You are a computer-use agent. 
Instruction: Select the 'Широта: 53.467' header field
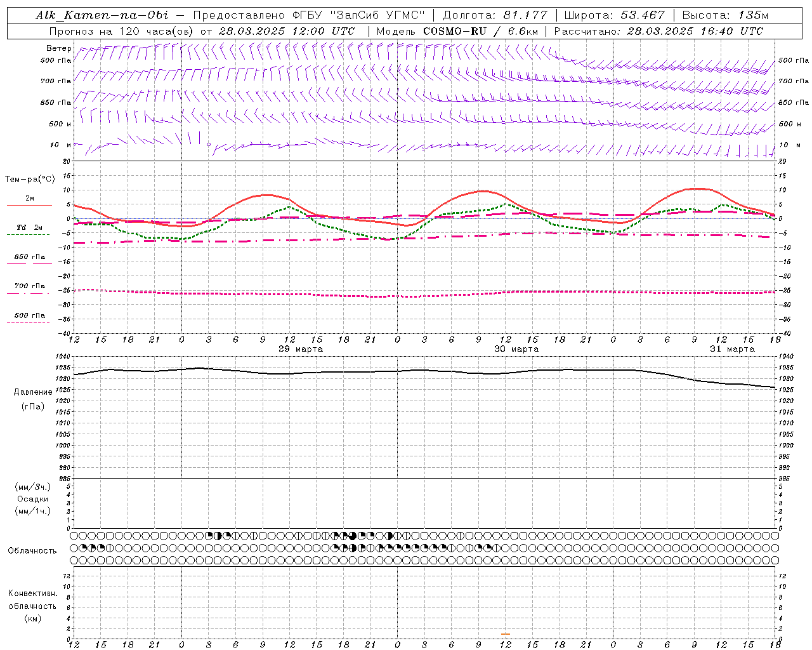(x=614, y=15)
